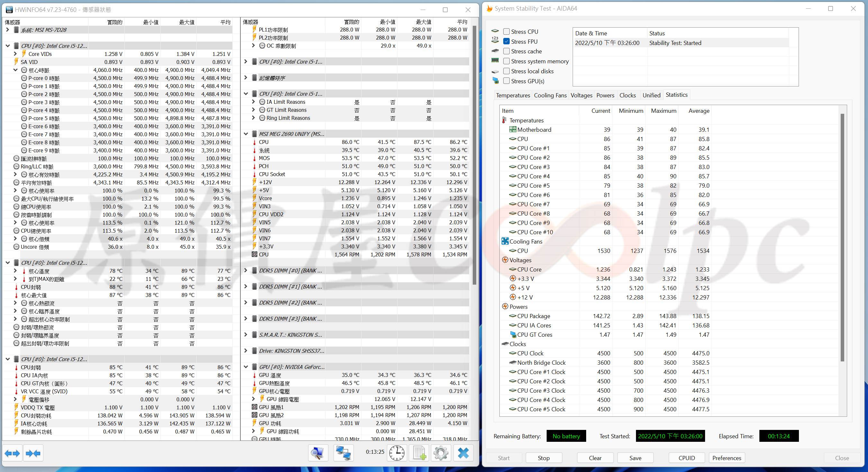Select P-core 0 時脈 row
The height and width of the screenshot is (472, 868).
pos(117,78)
